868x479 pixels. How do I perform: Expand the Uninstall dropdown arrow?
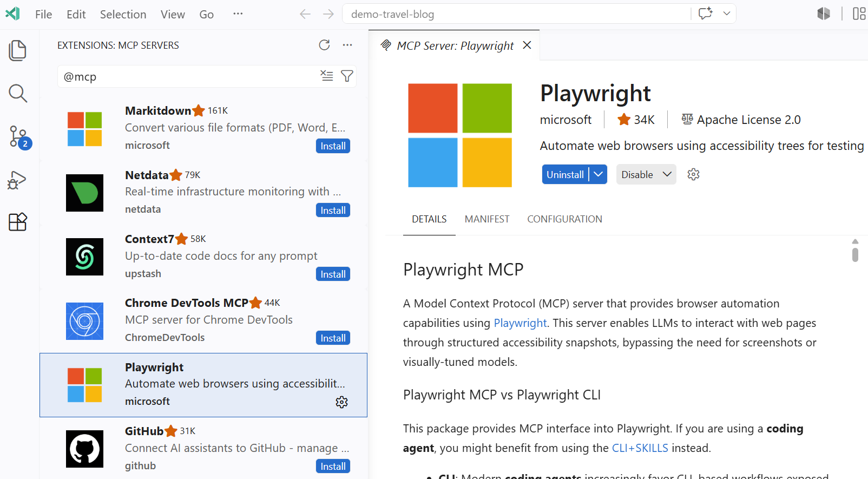598,174
